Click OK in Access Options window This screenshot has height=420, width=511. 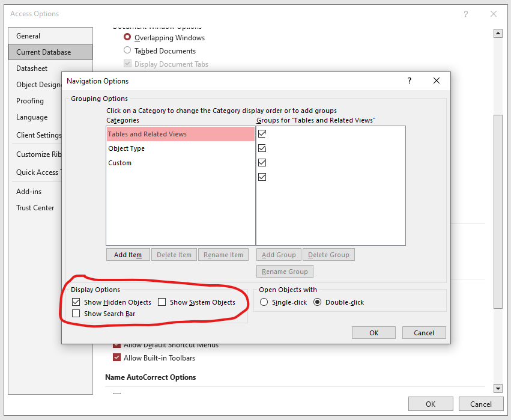click(431, 404)
